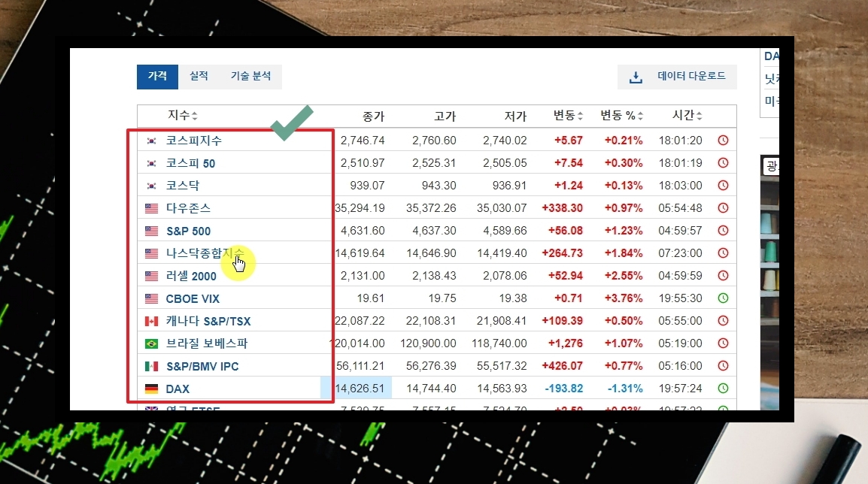This screenshot has width=868, height=484.
Task: Sort by 변동 column arrows
Action: (580, 116)
